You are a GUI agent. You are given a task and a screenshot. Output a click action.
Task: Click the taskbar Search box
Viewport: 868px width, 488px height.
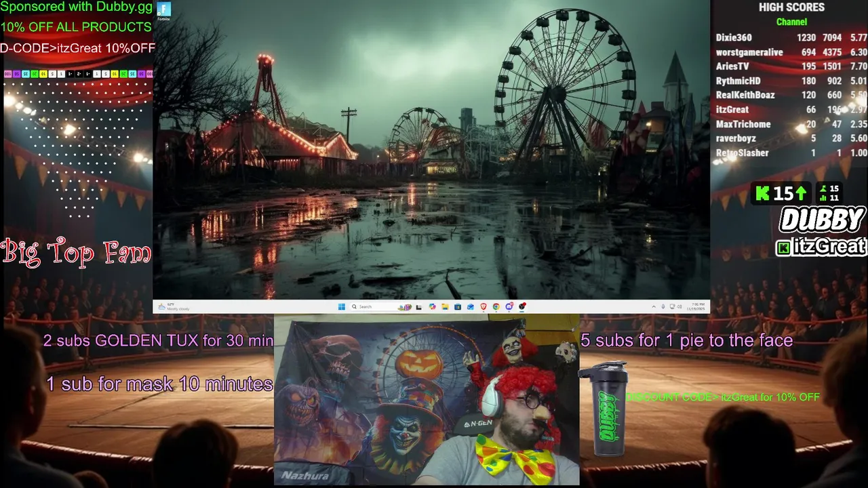381,306
